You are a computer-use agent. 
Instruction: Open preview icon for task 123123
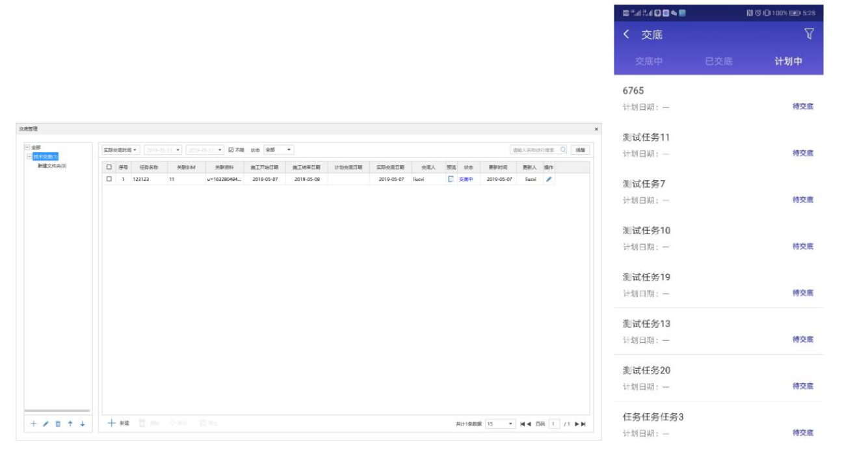pos(451,179)
